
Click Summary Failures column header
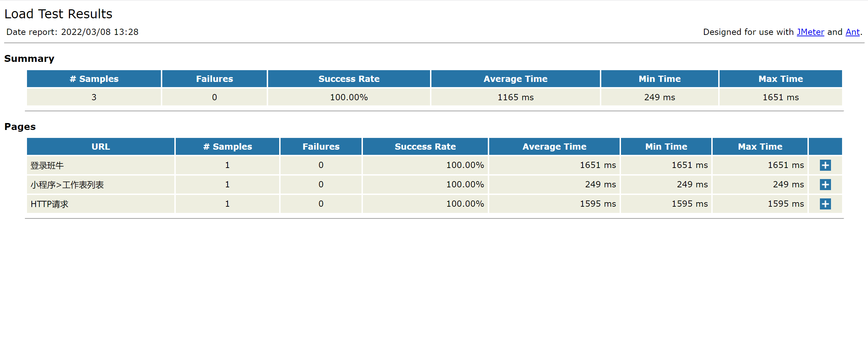pos(214,79)
